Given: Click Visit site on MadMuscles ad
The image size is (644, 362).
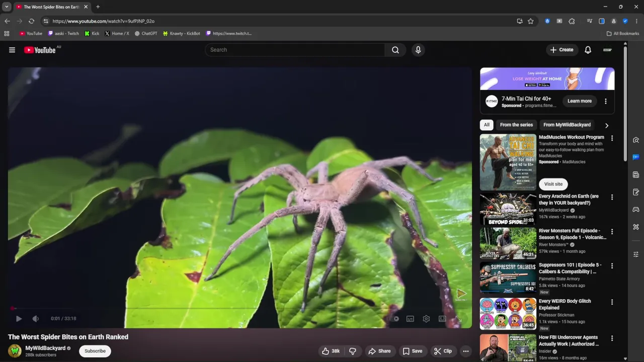Looking at the screenshot, I should tap(553, 184).
